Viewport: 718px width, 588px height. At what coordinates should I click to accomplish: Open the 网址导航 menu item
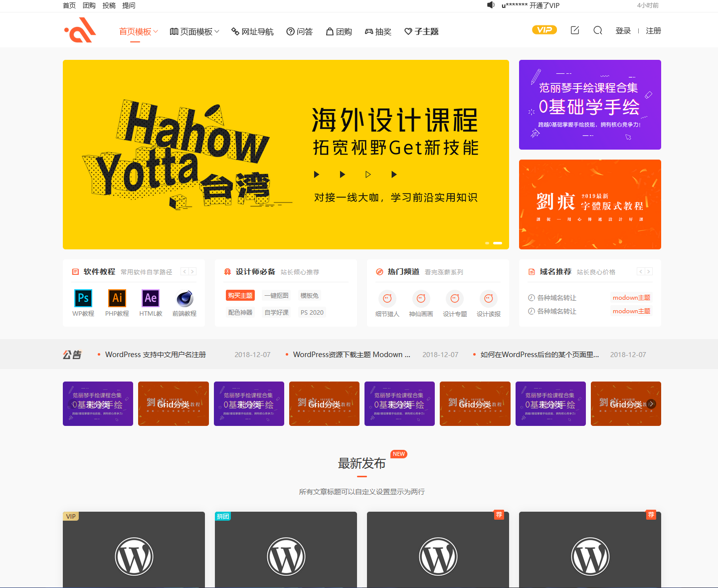tap(252, 31)
